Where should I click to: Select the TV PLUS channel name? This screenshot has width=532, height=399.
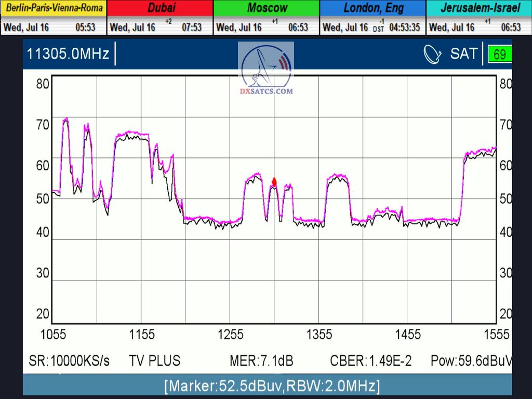click(154, 361)
